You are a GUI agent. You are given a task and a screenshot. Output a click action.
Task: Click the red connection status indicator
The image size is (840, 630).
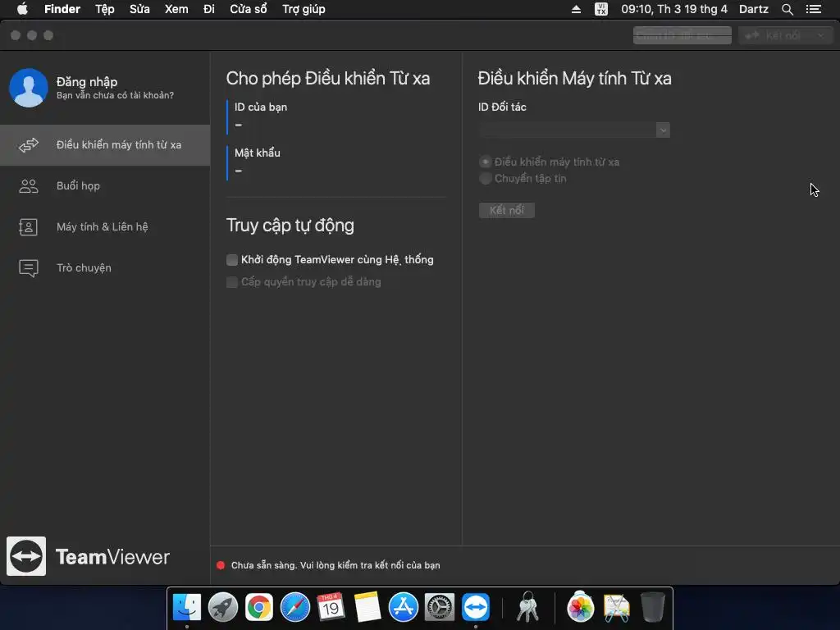221,565
